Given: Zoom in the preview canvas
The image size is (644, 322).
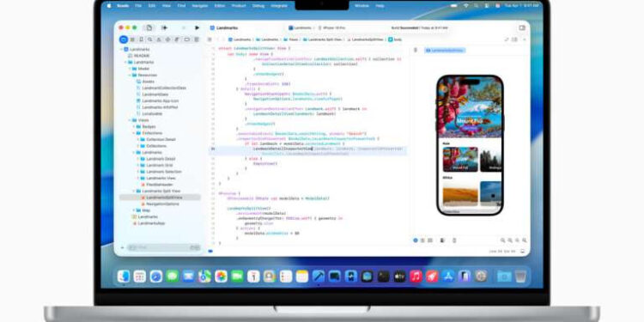Looking at the screenshot, I should pyautogui.click(x=524, y=240).
